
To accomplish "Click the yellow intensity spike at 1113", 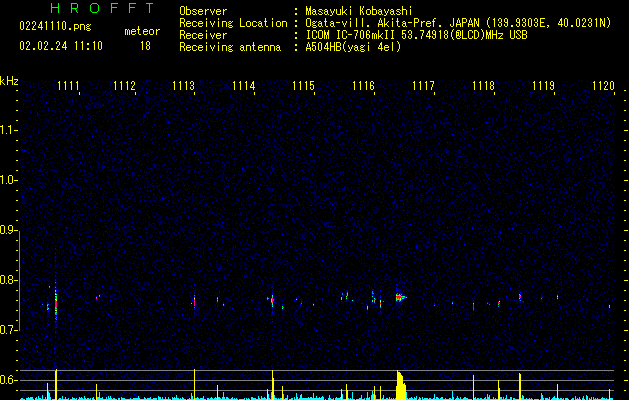I will [x=194, y=384].
